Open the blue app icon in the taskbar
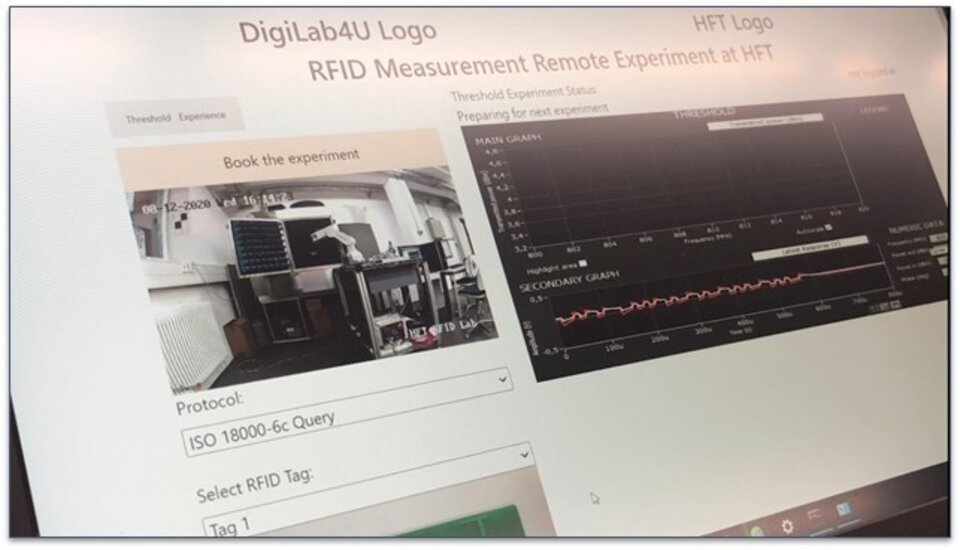The width and height of the screenshot is (960, 550). 844,510
